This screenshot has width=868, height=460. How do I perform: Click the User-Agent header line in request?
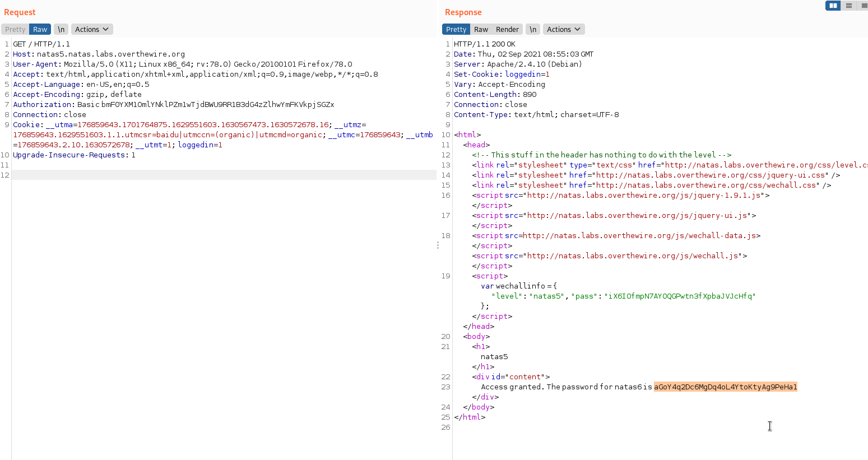pyautogui.click(x=183, y=64)
